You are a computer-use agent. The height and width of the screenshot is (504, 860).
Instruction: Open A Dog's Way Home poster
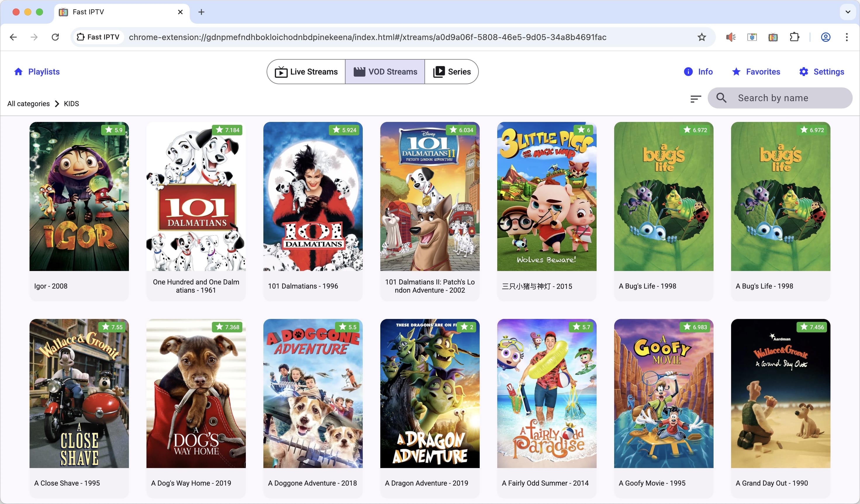click(196, 393)
